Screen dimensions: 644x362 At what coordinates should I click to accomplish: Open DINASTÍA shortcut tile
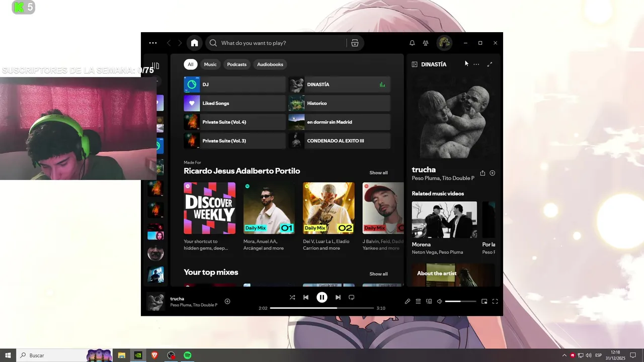339,84
